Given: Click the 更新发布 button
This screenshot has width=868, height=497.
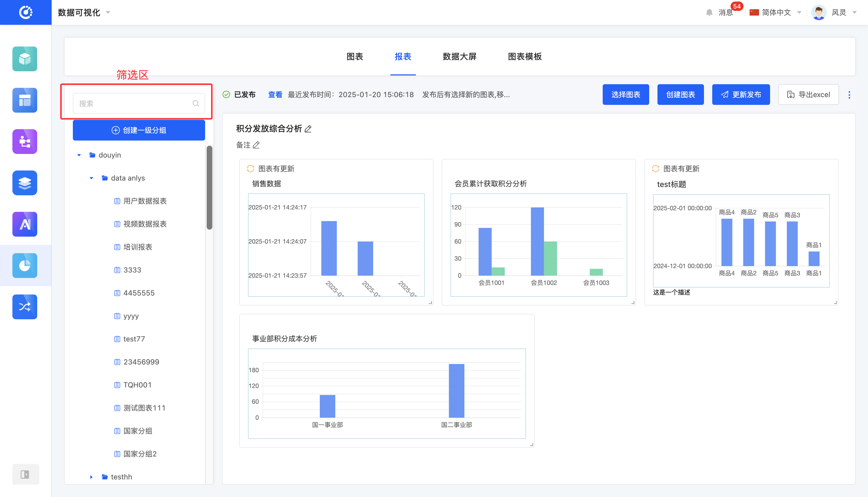Looking at the screenshot, I should pos(740,95).
